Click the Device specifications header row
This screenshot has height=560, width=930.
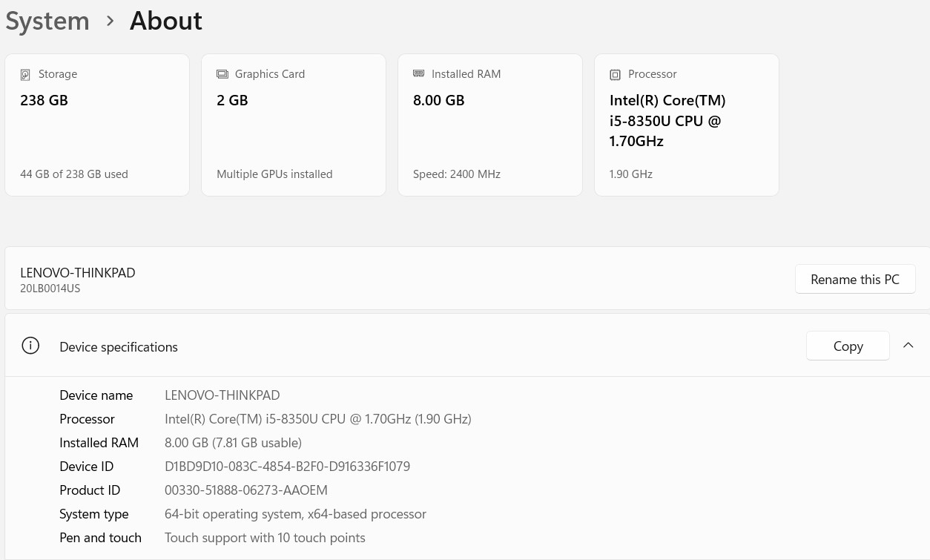pyautogui.click(x=467, y=346)
